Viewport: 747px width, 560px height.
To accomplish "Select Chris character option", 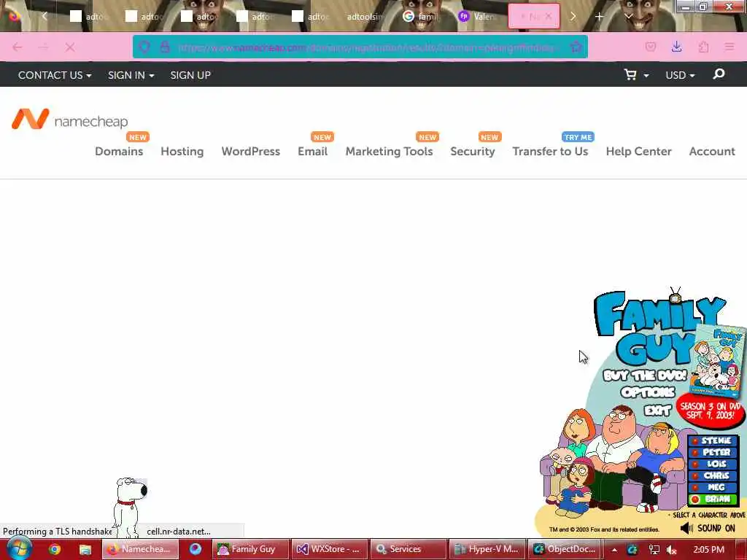I will (x=712, y=475).
